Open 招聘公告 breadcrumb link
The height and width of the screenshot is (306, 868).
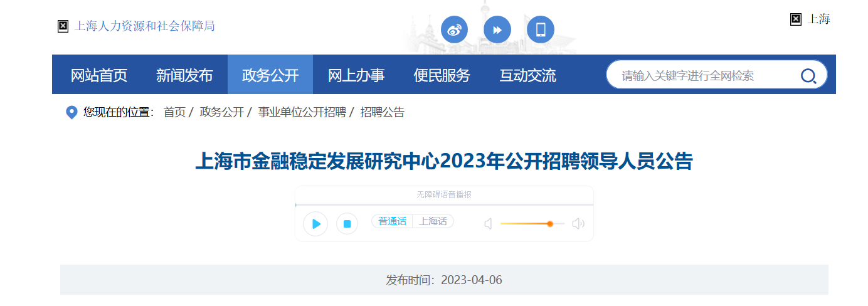click(382, 112)
